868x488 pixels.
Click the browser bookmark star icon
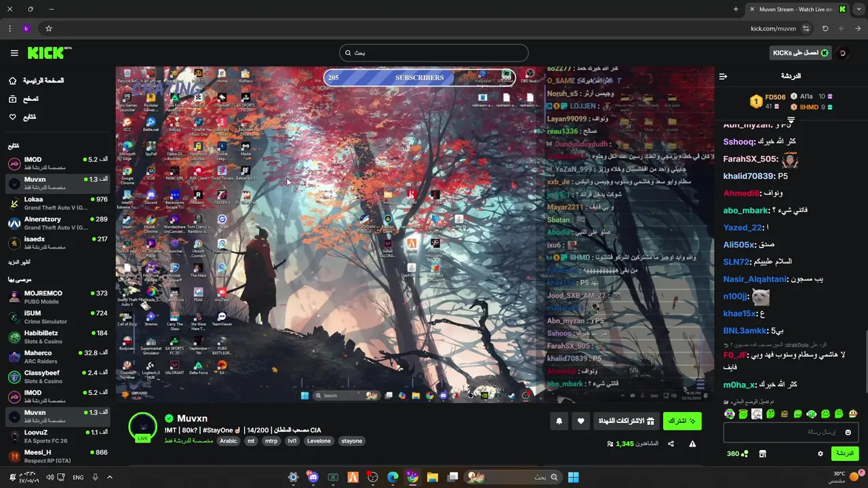point(49,28)
